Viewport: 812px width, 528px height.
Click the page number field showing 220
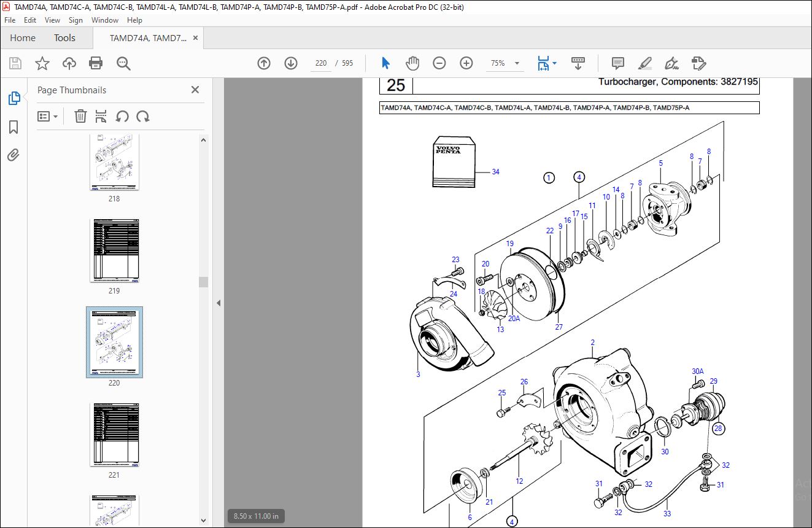(x=321, y=63)
